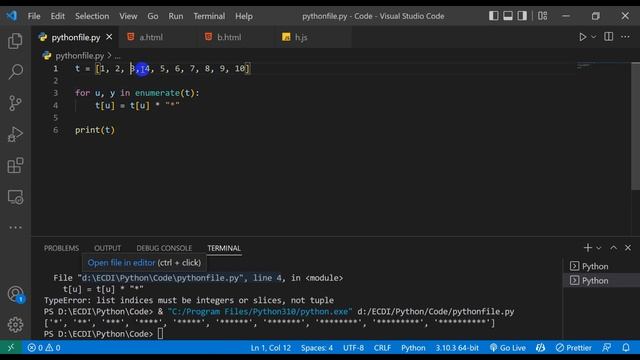
Task: Open the View menu
Action: pos(128,16)
